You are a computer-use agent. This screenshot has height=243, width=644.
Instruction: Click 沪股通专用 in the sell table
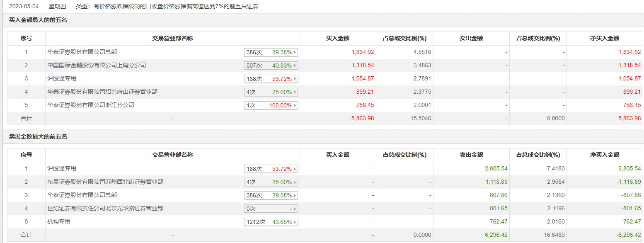point(62,169)
